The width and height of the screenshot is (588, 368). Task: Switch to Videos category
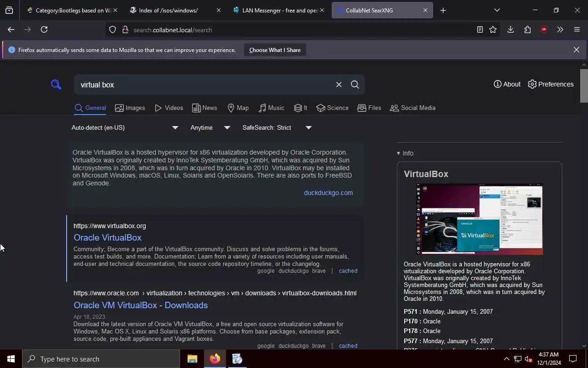point(169,108)
